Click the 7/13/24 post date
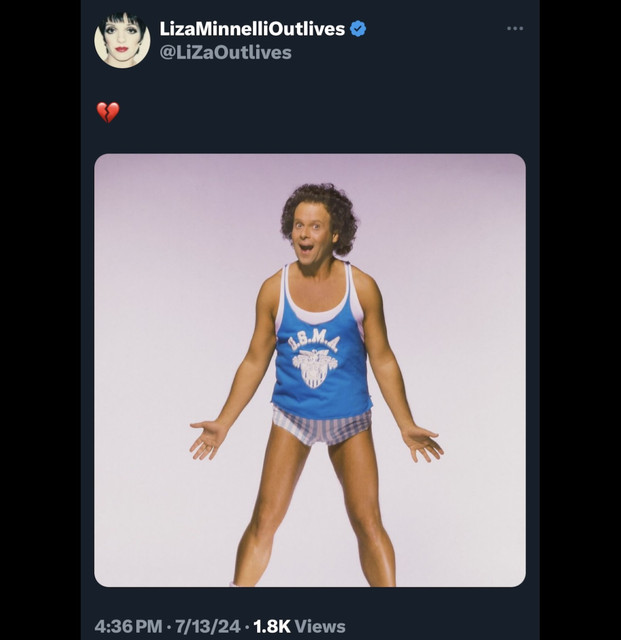Viewport: 621px width, 640px height. click(x=208, y=626)
